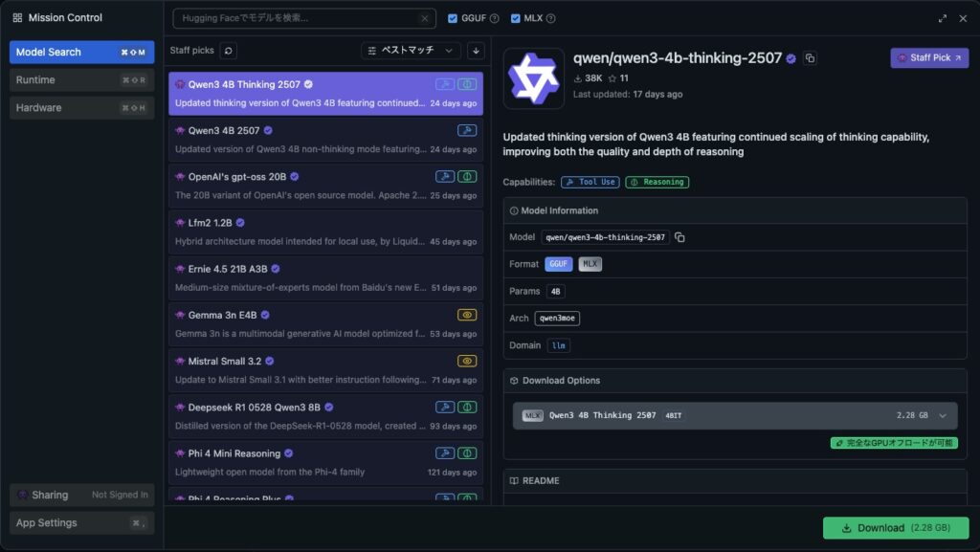Refresh the Staff picks list
Image resolution: width=980 pixels, height=552 pixels.
228,51
